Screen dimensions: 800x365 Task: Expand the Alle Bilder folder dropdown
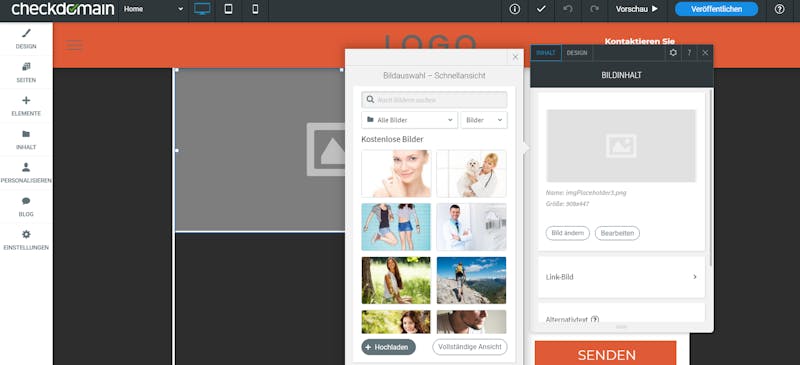[410, 120]
